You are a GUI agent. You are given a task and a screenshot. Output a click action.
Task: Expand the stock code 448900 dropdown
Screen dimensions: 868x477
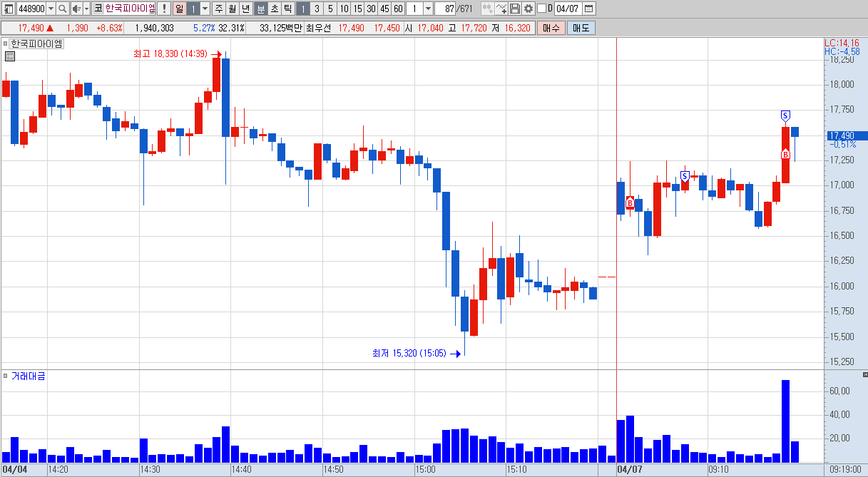click(x=51, y=9)
